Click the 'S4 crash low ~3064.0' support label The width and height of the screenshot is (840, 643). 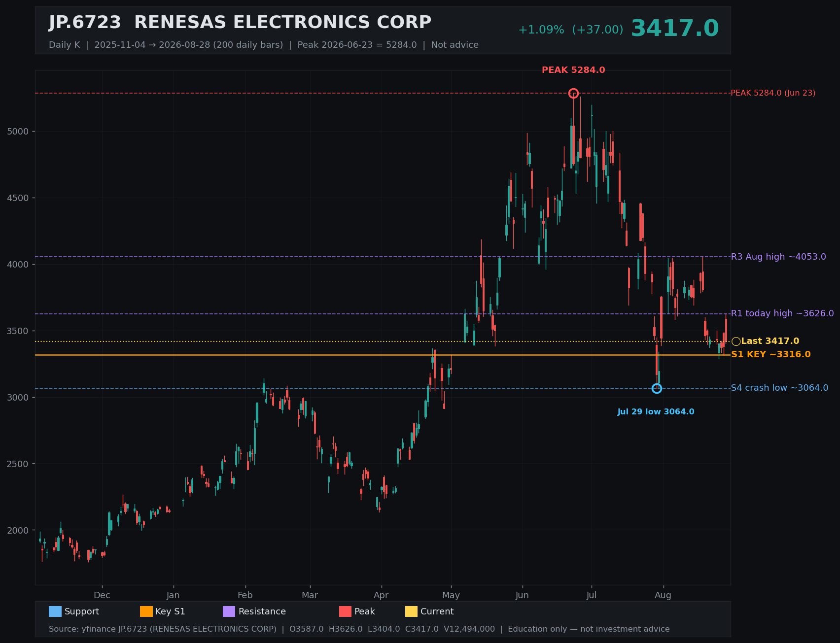[779, 388]
